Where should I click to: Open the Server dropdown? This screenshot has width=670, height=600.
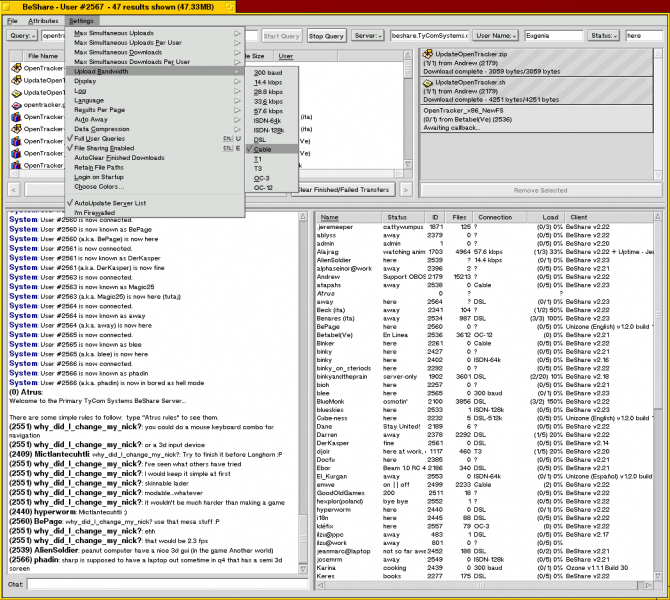pos(368,35)
